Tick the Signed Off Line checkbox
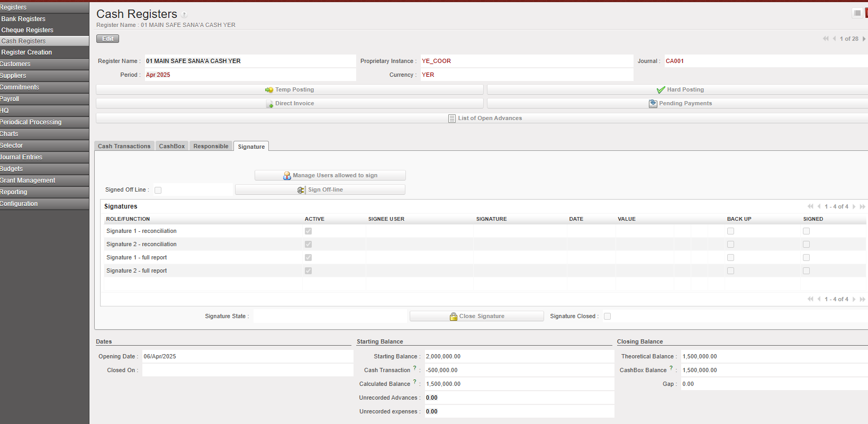 pyautogui.click(x=158, y=190)
